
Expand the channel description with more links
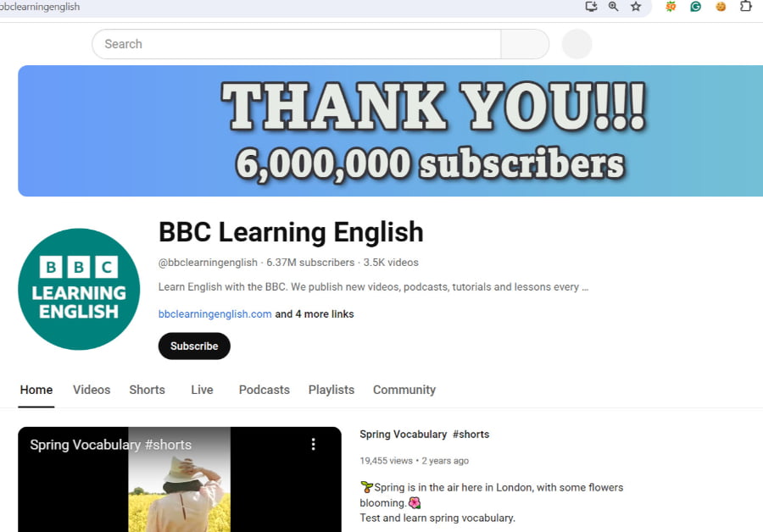(x=314, y=313)
